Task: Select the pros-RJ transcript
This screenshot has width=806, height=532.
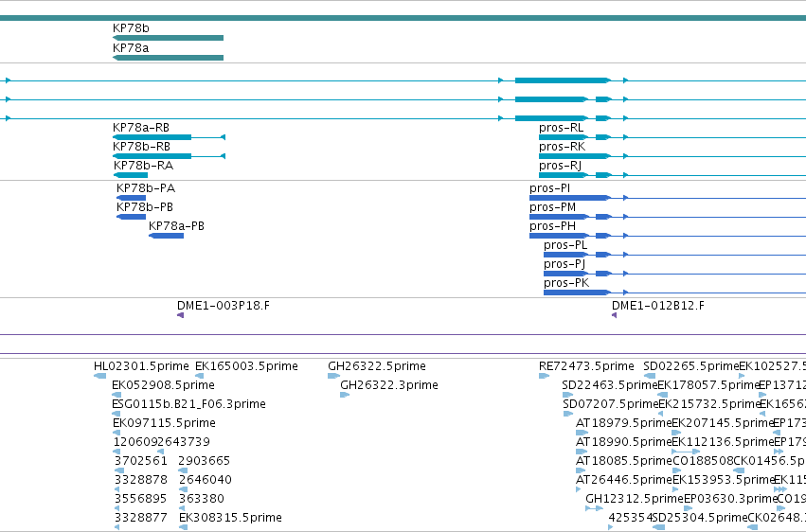Action: (x=672, y=175)
